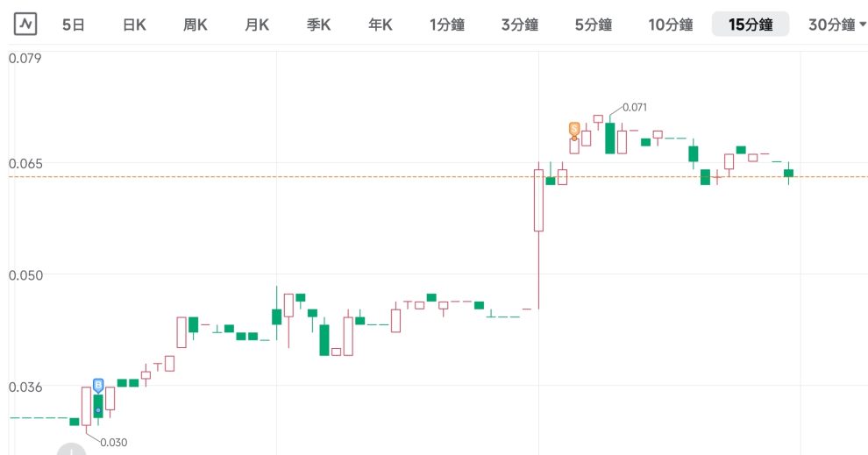Switch to the 5日 timeframe tab
This screenshot has height=455, width=868.
point(74,25)
